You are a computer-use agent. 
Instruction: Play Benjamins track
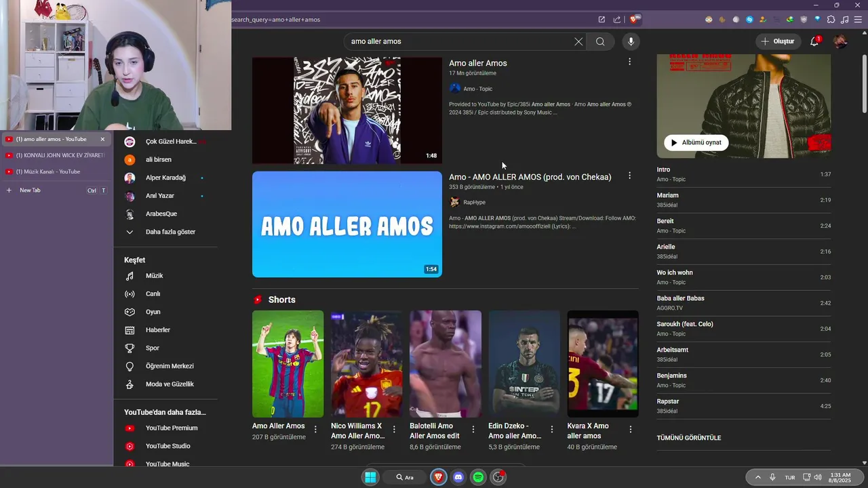[x=743, y=380]
